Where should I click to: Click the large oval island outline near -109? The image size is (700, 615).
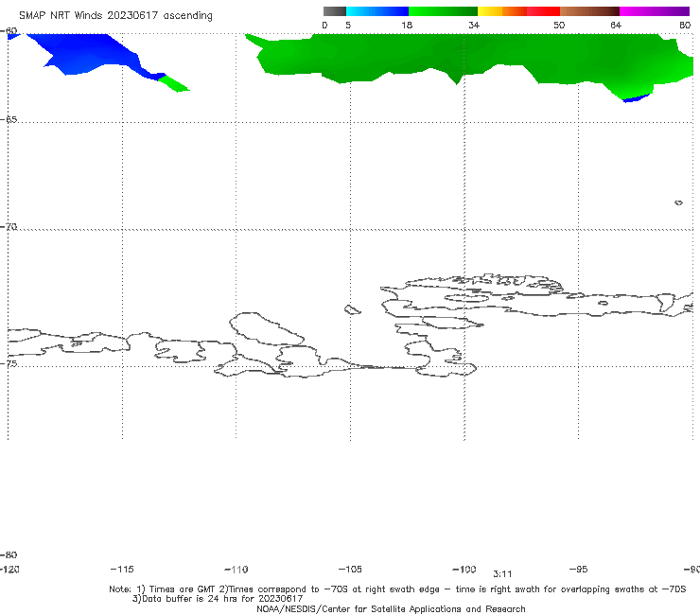267,328
